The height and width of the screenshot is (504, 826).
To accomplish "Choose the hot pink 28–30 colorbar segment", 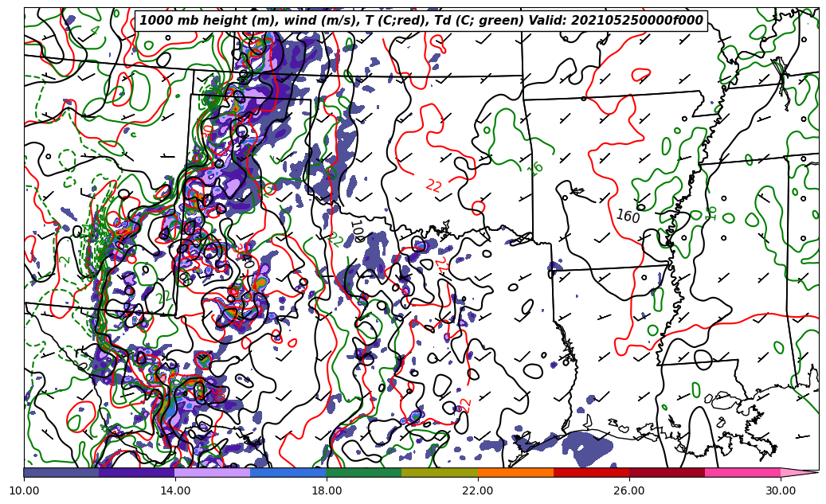I will (x=742, y=472).
